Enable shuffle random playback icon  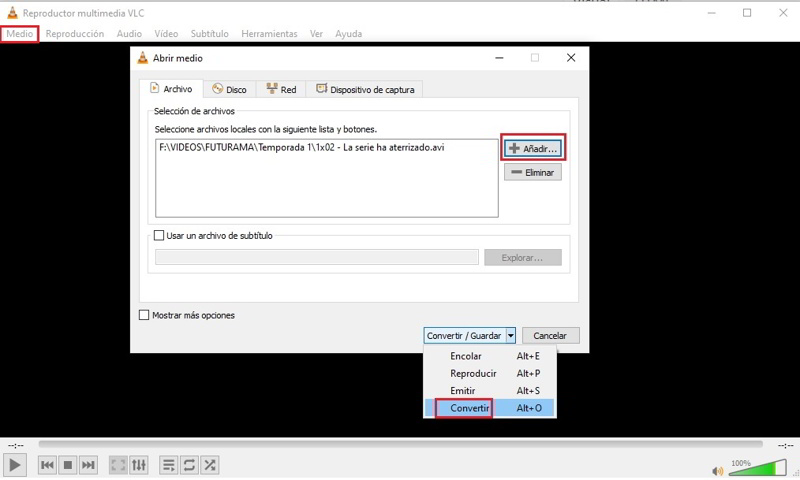[x=210, y=465]
